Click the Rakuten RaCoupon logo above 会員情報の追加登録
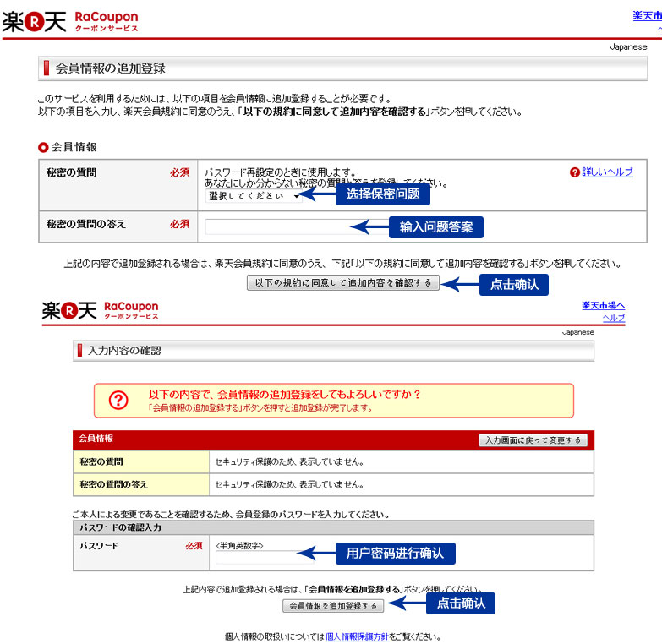 pyautogui.click(x=70, y=20)
